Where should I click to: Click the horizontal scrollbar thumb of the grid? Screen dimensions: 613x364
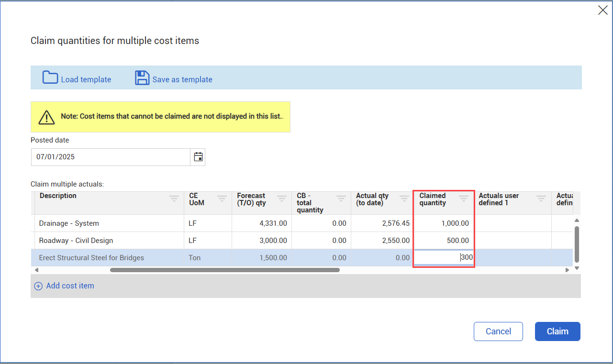224,270
